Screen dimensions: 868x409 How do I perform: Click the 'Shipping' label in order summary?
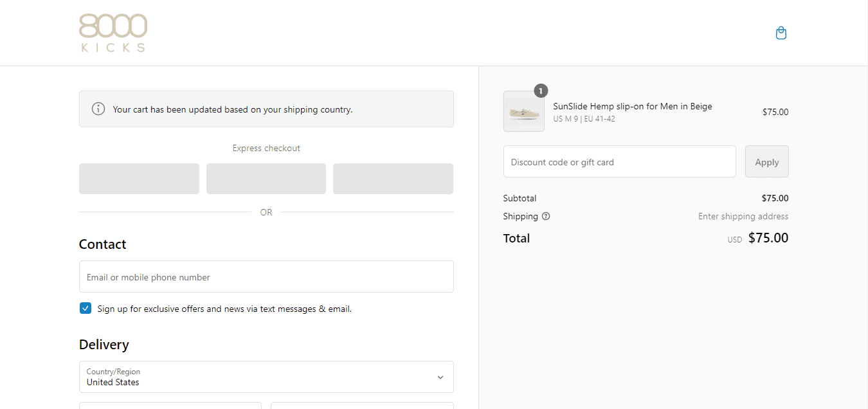point(521,216)
